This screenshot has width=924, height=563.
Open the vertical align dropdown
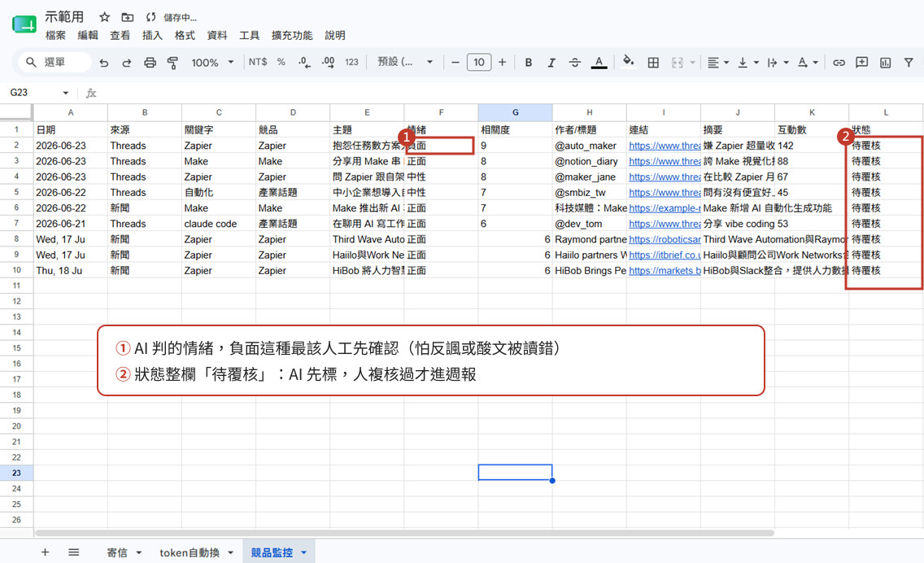point(747,63)
